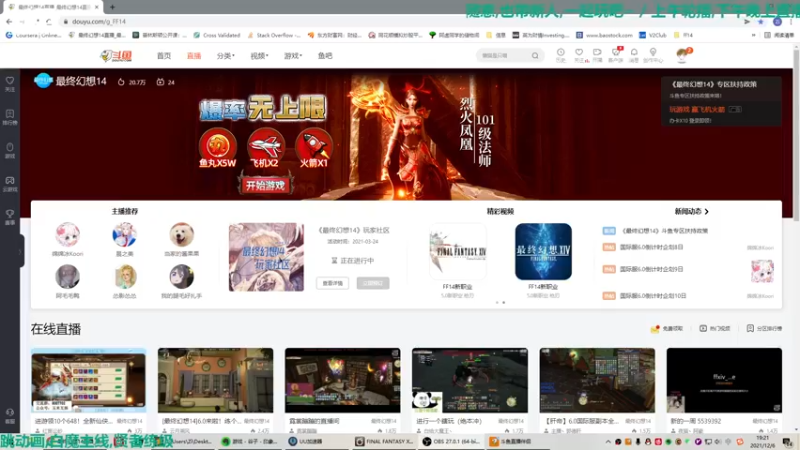Open the client download icon with badge
The image size is (800, 450).
615,55
